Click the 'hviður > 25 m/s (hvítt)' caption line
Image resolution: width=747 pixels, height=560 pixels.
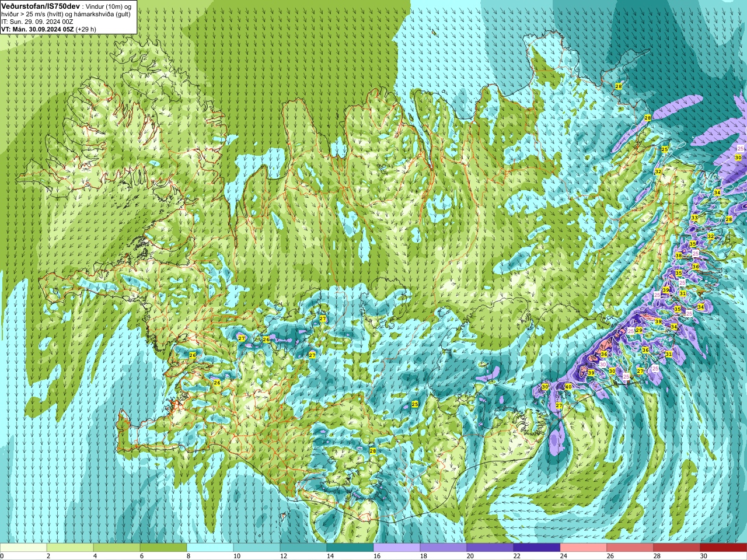[x=32, y=14]
